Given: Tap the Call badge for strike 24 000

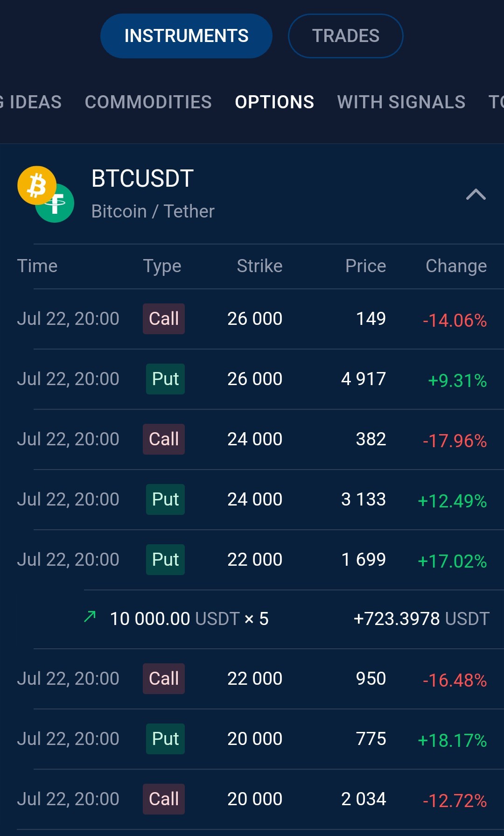Looking at the screenshot, I should [x=164, y=439].
